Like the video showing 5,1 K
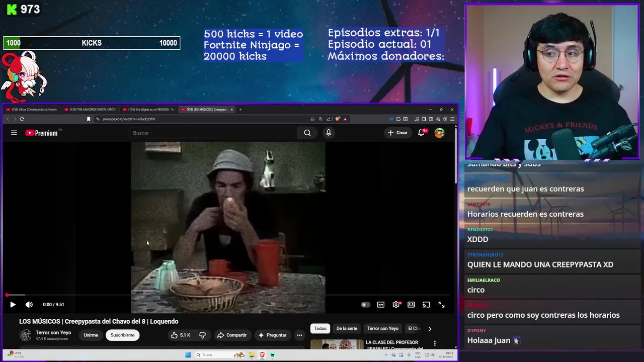644x362 pixels. [180, 335]
